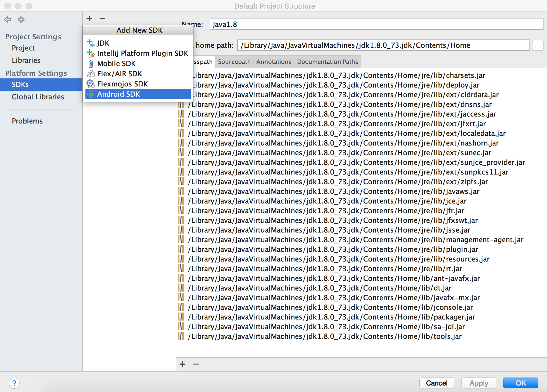Click the add SDK plus icon
The height and width of the screenshot is (392, 547).
[89, 18]
